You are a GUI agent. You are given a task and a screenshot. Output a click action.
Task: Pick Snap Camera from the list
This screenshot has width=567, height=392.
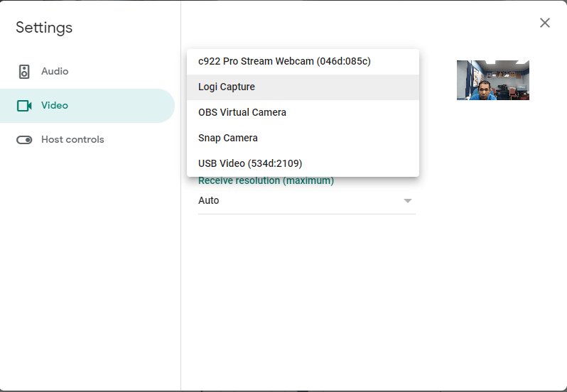point(303,138)
